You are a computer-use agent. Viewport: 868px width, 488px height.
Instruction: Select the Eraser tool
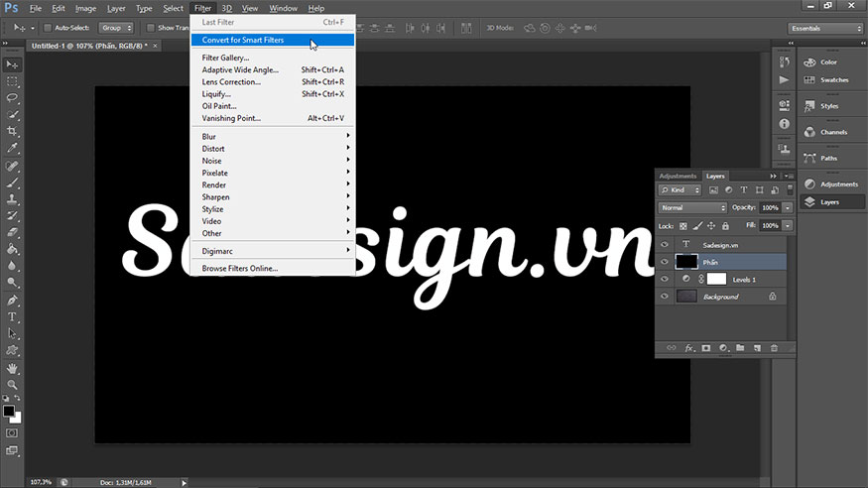click(12, 232)
